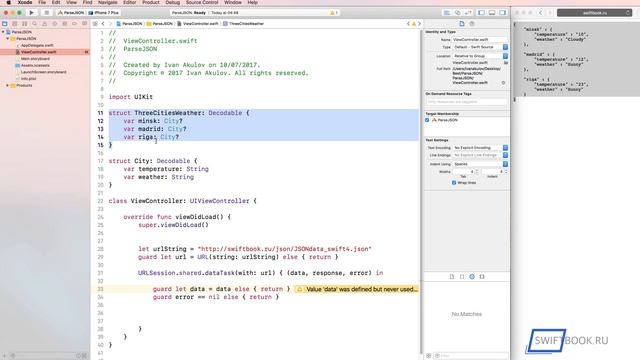Open the Source Control menu
640x360 pixels.
[202, 2]
